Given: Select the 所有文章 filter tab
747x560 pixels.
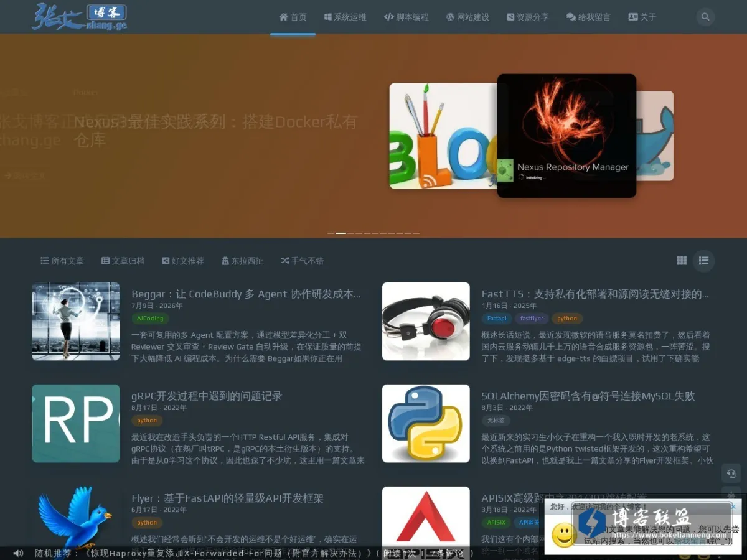Looking at the screenshot, I should click(x=62, y=261).
